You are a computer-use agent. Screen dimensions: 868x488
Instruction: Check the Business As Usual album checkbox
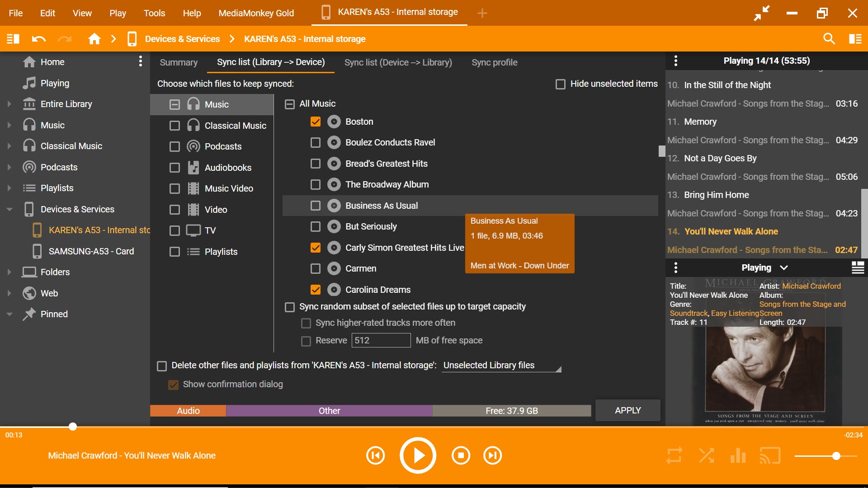(316, 206)
